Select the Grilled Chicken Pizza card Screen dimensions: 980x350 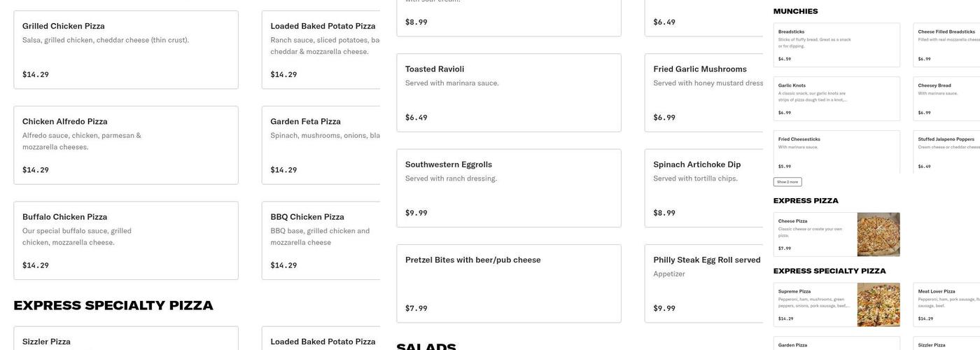pyautogui.click(x=126, y=50)
